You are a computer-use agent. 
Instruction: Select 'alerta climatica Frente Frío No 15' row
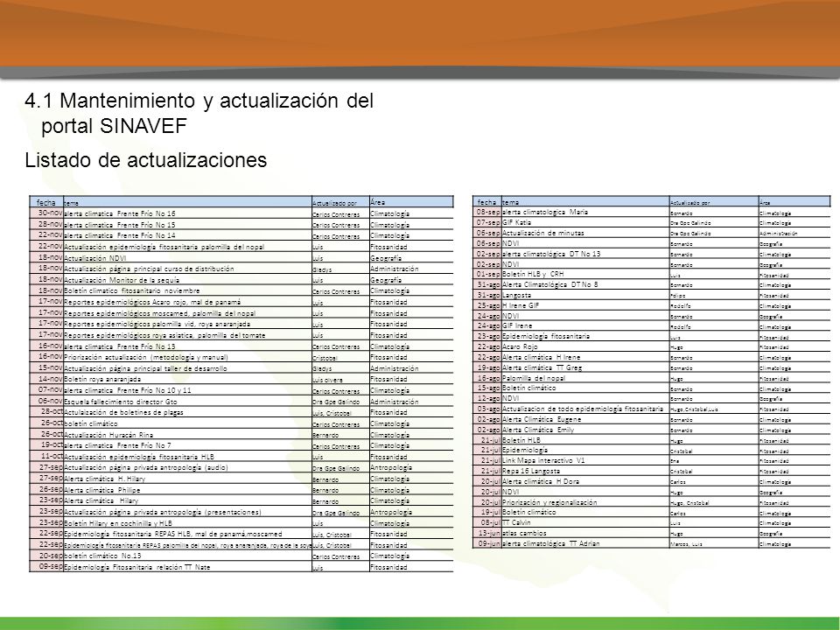tap(241, 225)
